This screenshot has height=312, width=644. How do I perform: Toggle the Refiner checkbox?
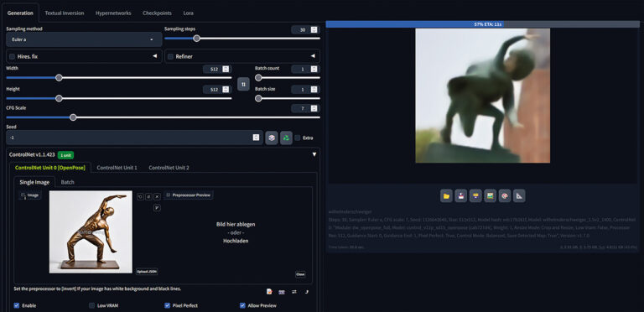[170, 56]
